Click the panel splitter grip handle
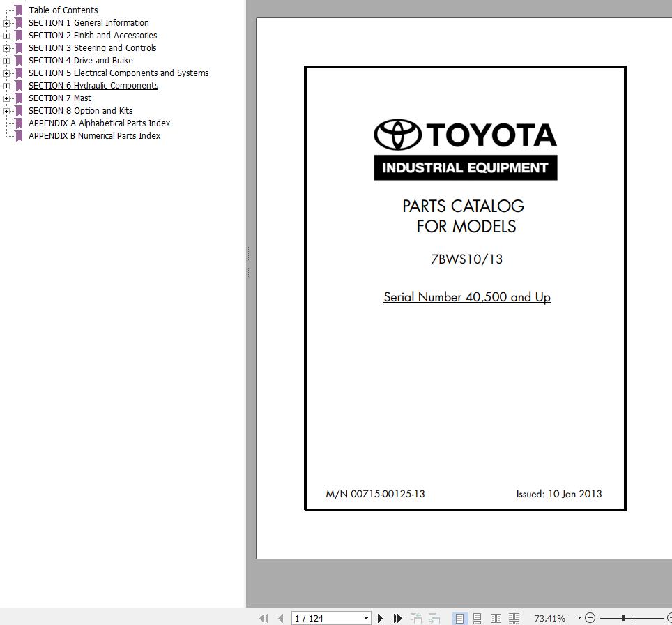This screenshot has height=625, width=672. [249, 262]
